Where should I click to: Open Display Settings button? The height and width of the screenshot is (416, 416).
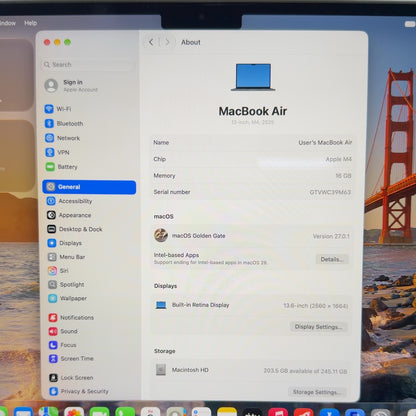point(318,327)
